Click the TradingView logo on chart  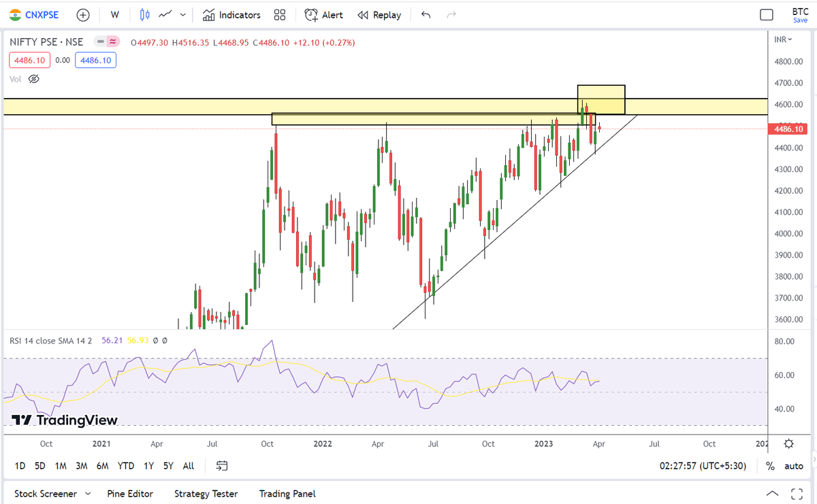point(65,420)
